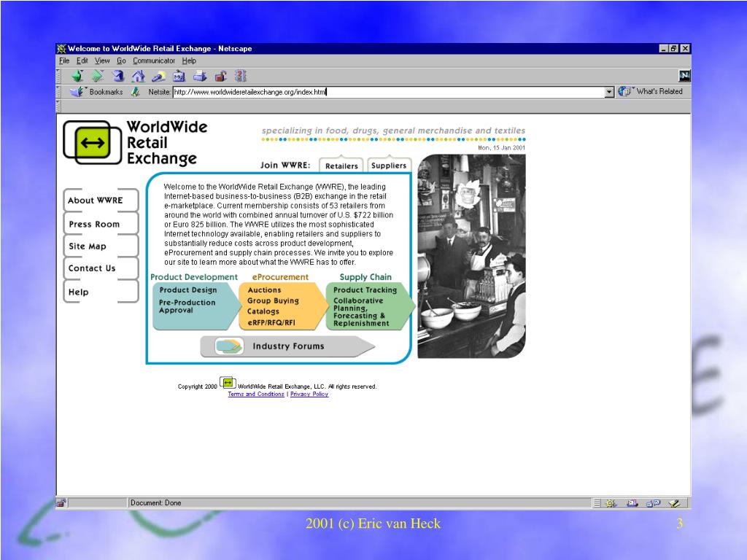Screen dimensions: 747x560
Task: Open the website Help sidebar button
Action: (101, 292)
